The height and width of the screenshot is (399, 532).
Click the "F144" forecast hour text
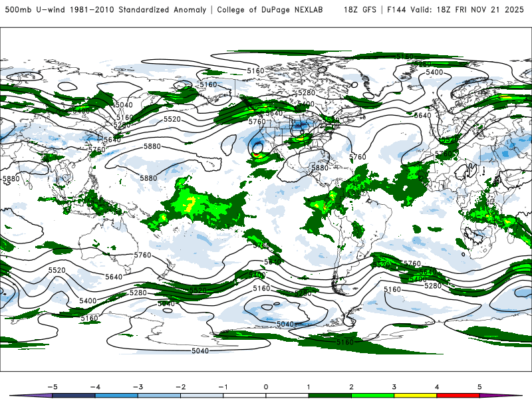[x=396, y=9]
